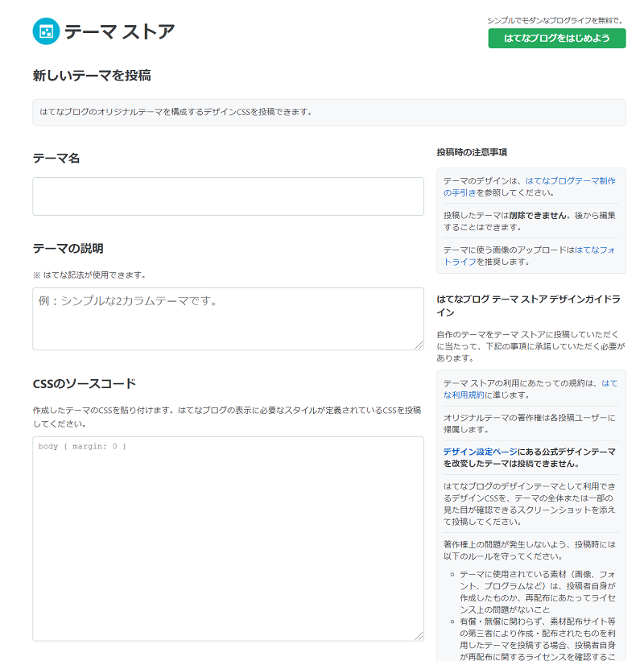Screen dimensions: 644x661
Task: Click the ※ はてな記法が使用できます note
Action: [90, 275]
